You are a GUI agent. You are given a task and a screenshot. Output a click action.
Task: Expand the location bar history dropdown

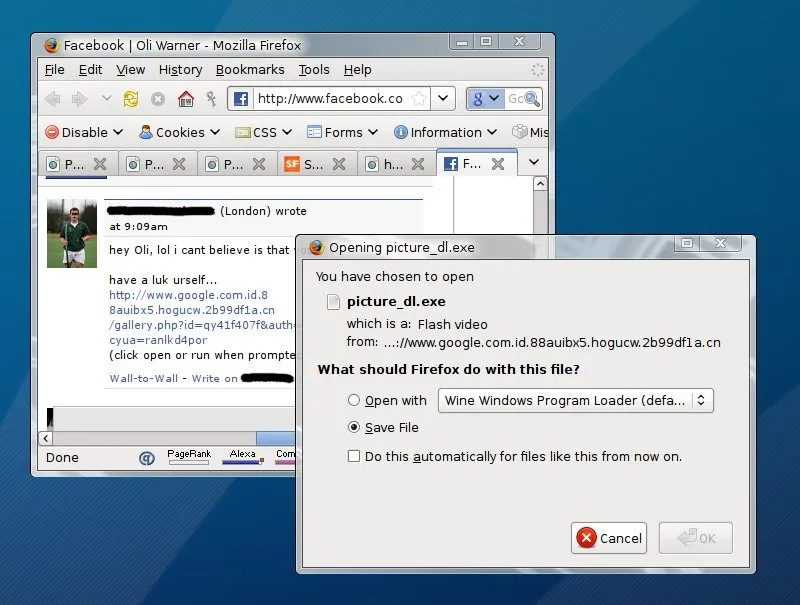[443, 99]
